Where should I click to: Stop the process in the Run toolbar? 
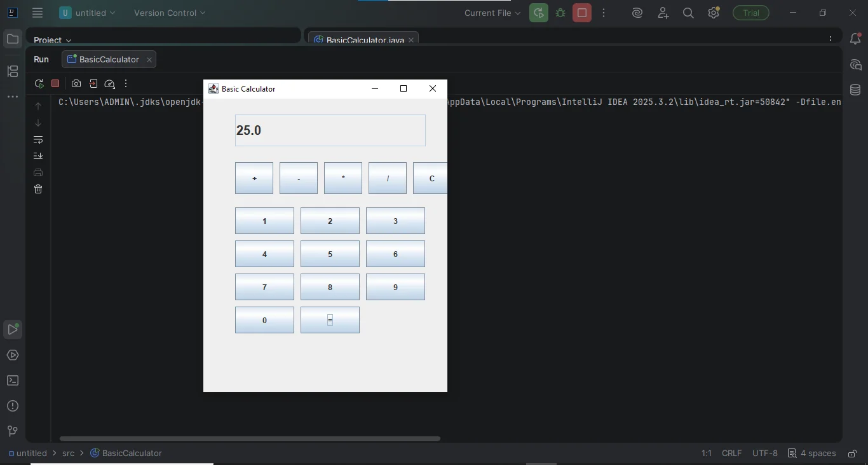coord(55,83)
